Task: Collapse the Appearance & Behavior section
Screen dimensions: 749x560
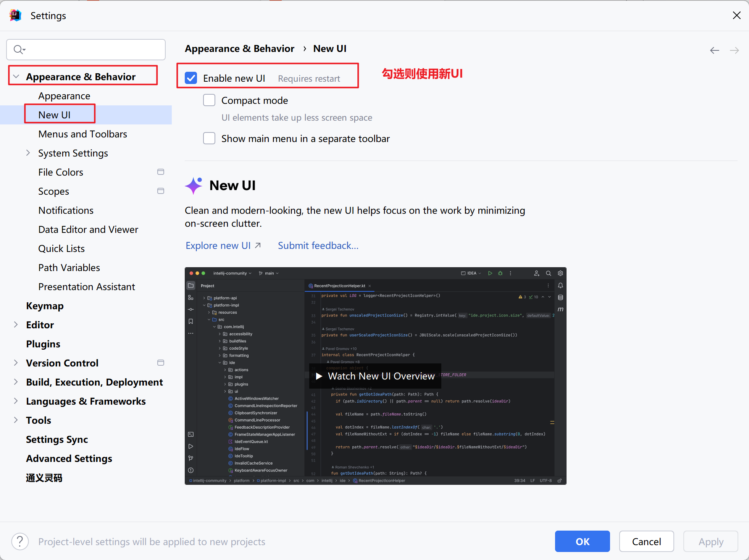Action: click(x=16, y=77)
